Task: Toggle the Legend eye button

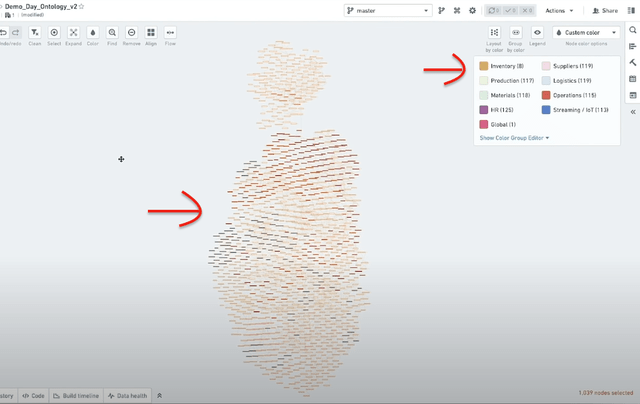Action: point(537,33)
